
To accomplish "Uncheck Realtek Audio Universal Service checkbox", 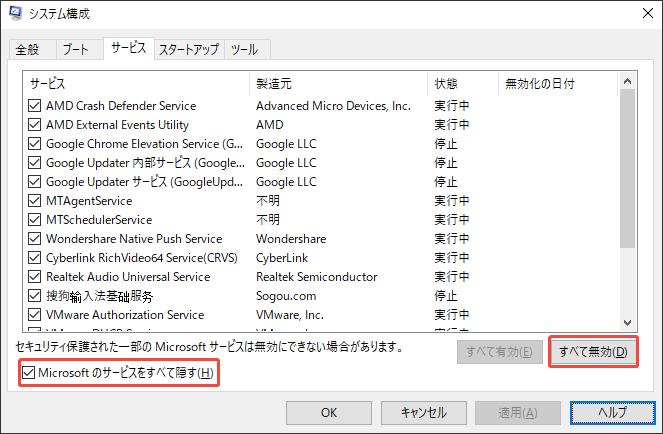I will click(x=34, y=277).
